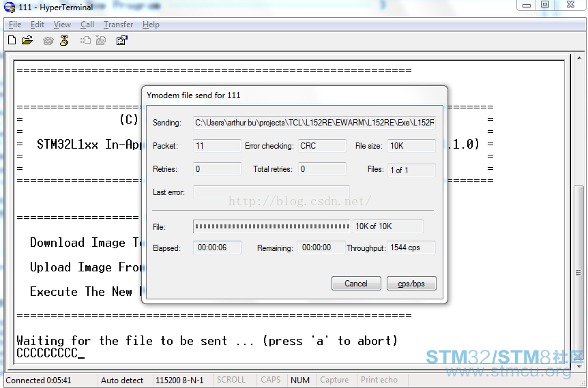The image size is (588, 388).
Task: Open the Help menu
Action: pos(151,25)
